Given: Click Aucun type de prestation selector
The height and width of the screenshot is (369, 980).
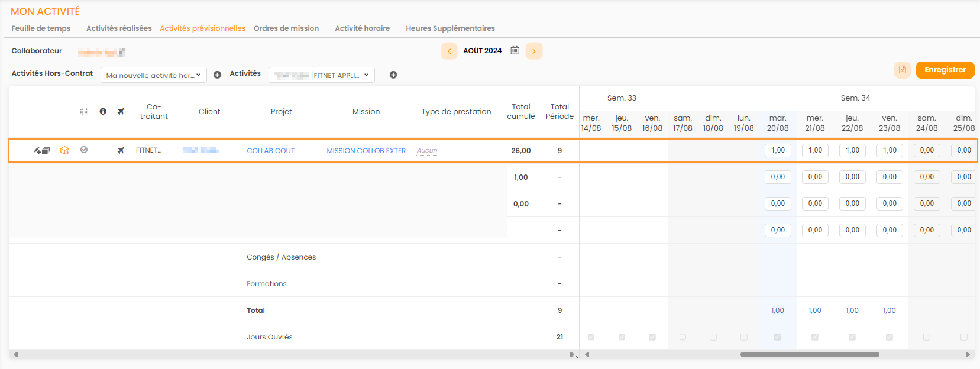Looking at the screenshot, I should click(x=426, y=151).
